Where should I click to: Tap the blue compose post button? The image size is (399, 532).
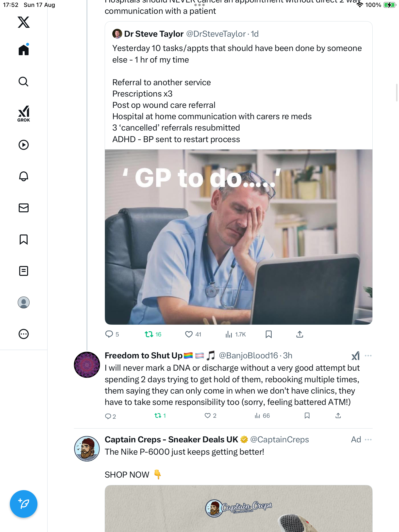click(24, 504)
